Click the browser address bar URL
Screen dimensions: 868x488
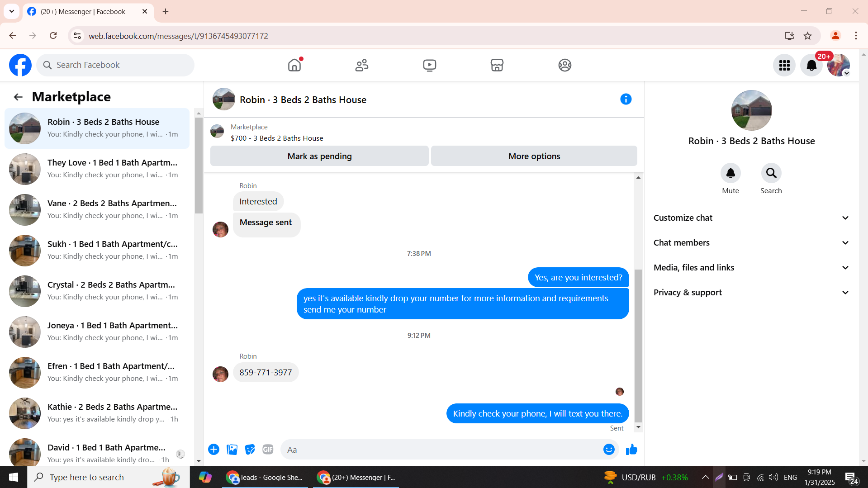[x=178, y=36]
